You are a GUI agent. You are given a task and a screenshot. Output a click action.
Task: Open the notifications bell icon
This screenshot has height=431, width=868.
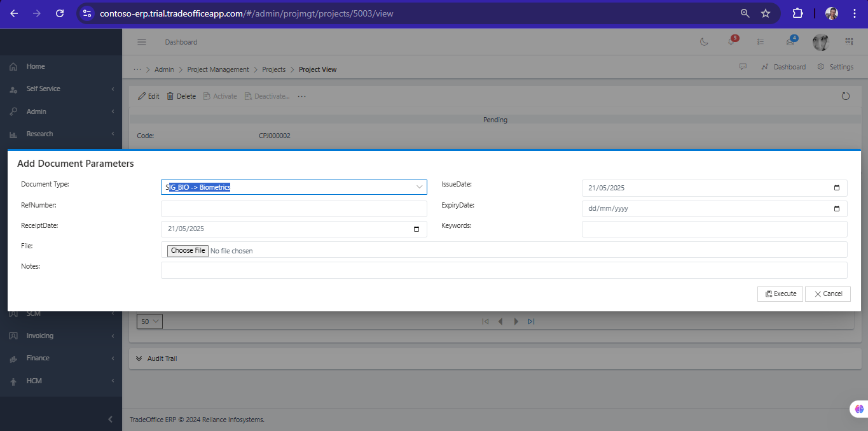pos(731,42)
